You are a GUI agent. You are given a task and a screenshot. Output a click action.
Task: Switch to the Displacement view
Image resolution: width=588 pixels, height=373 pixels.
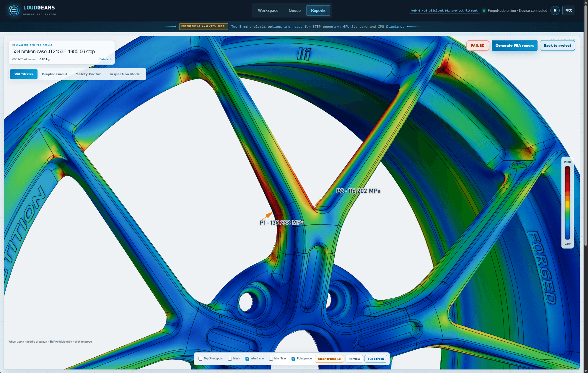point(54,74)
